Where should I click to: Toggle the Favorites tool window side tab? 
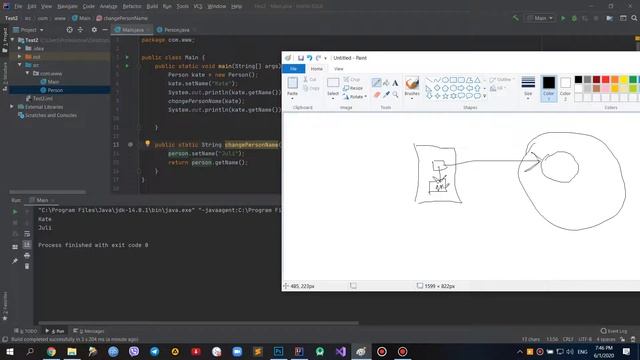tap(5, 306)
